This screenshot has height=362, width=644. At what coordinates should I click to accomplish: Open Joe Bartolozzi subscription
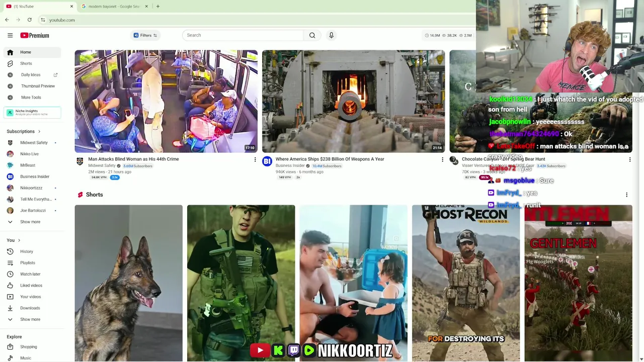pos(32,211)
